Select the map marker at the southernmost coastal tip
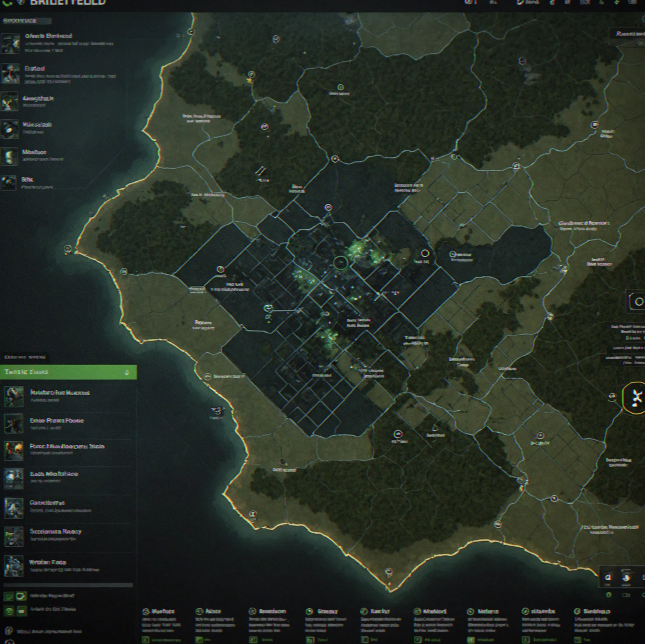This screenshot has height=644, width=645. tap(388, 572)
